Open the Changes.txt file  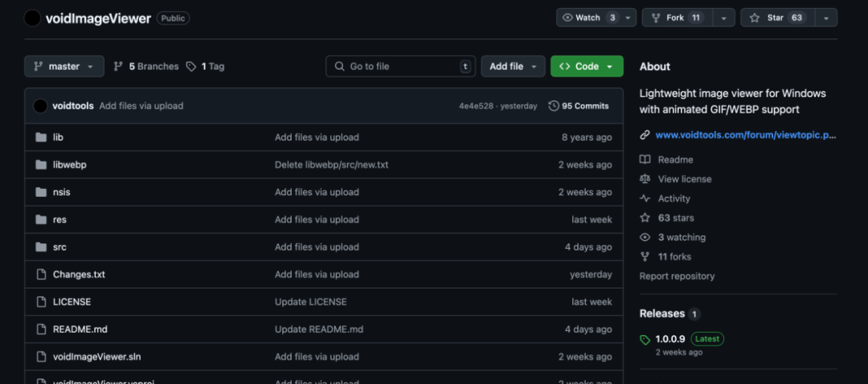(x=79, y=275)
